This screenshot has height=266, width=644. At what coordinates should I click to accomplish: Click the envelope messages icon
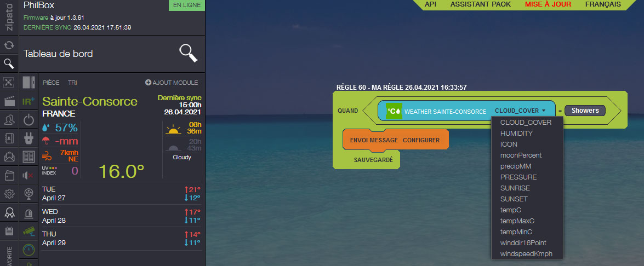(x=9, y=157)
